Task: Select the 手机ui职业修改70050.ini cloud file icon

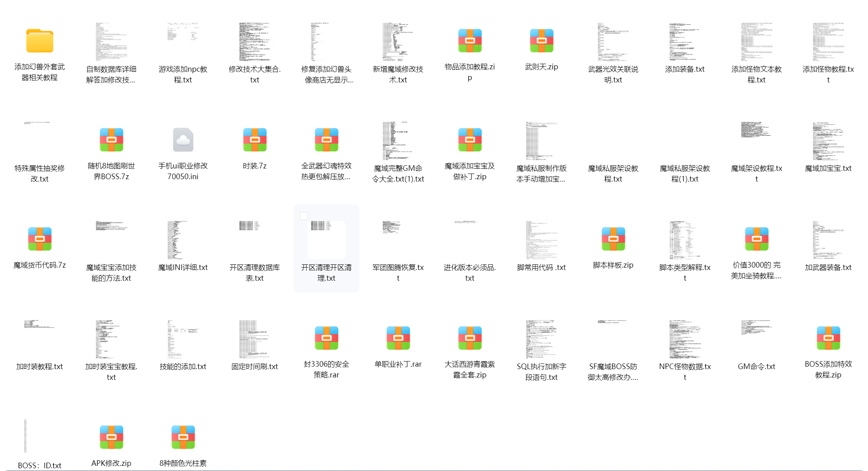Action: tap(183, 140)
